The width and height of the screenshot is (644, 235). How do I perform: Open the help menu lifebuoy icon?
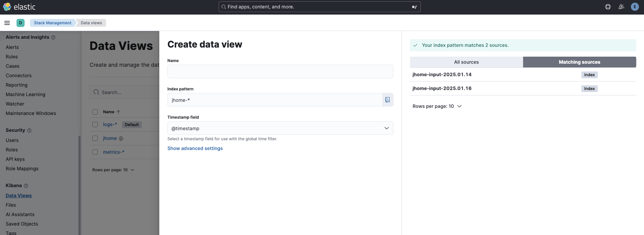pyautogui.click(x=608, y=7)
